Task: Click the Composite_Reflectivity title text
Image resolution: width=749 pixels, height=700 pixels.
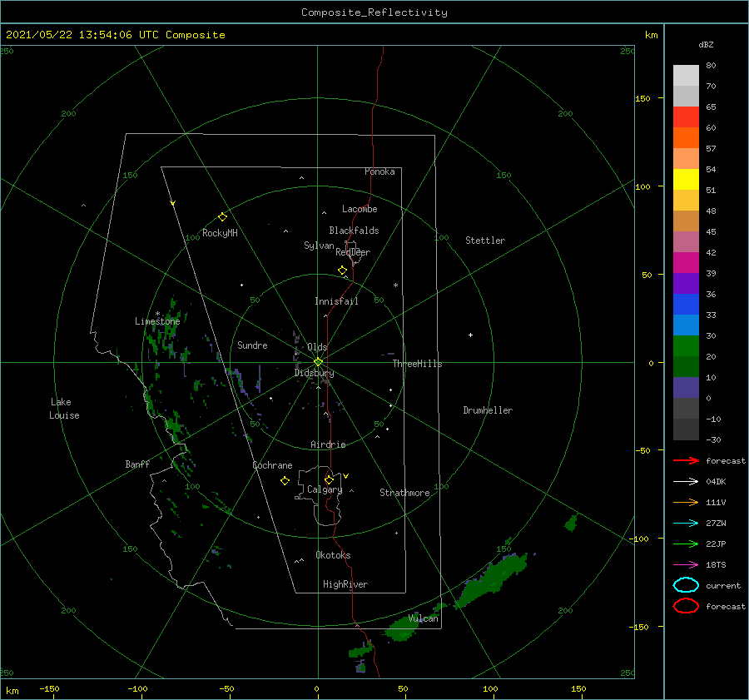Action: pyautogui.click(x=374, y=12)
